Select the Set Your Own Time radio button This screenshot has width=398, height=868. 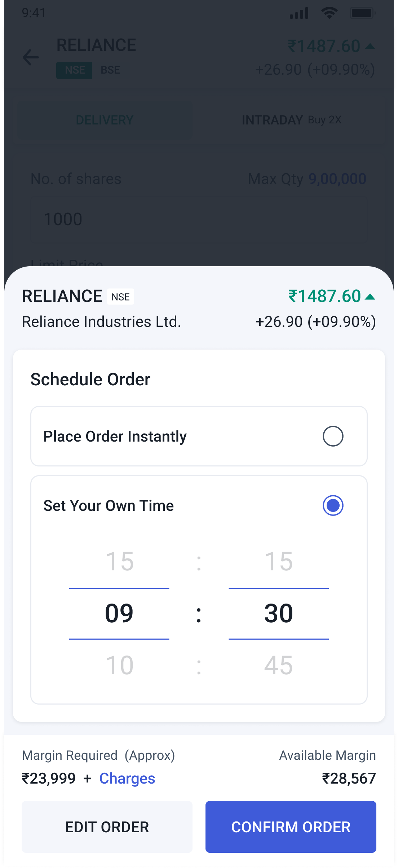(x=333, y=505)
